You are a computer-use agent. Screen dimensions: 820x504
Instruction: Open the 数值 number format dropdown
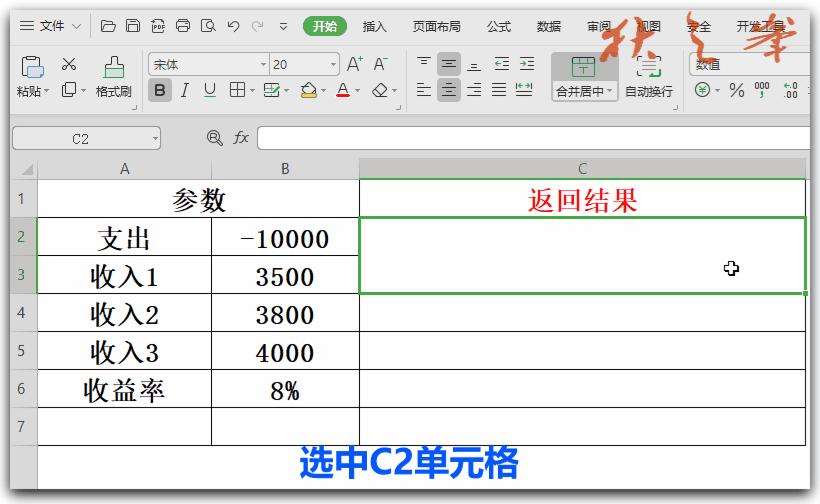(x=750, y=64)
